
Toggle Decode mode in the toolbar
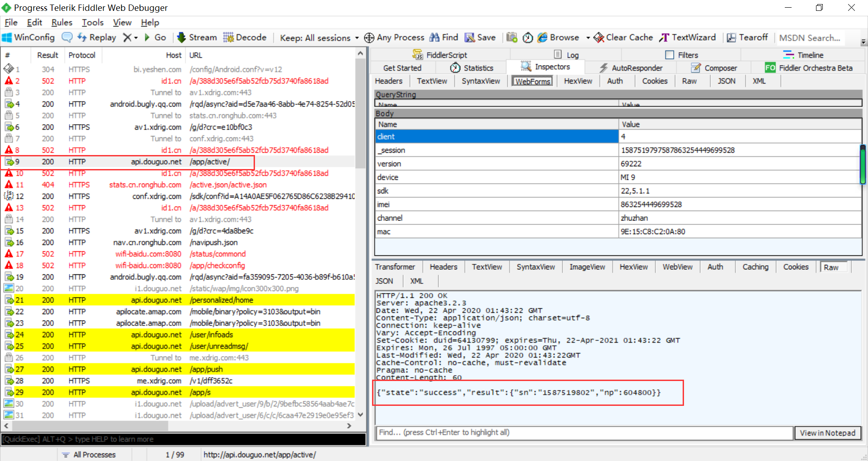point(245,38)
